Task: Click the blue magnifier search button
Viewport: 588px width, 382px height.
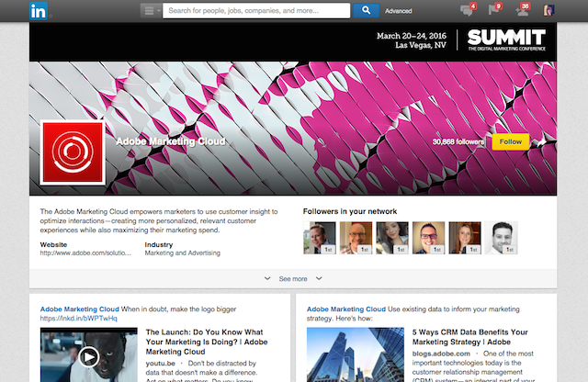Action: tap(366, 10)
